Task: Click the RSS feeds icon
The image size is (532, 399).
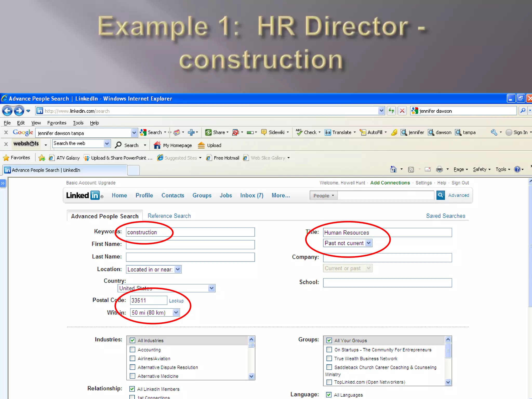Action: coord(411,170)
